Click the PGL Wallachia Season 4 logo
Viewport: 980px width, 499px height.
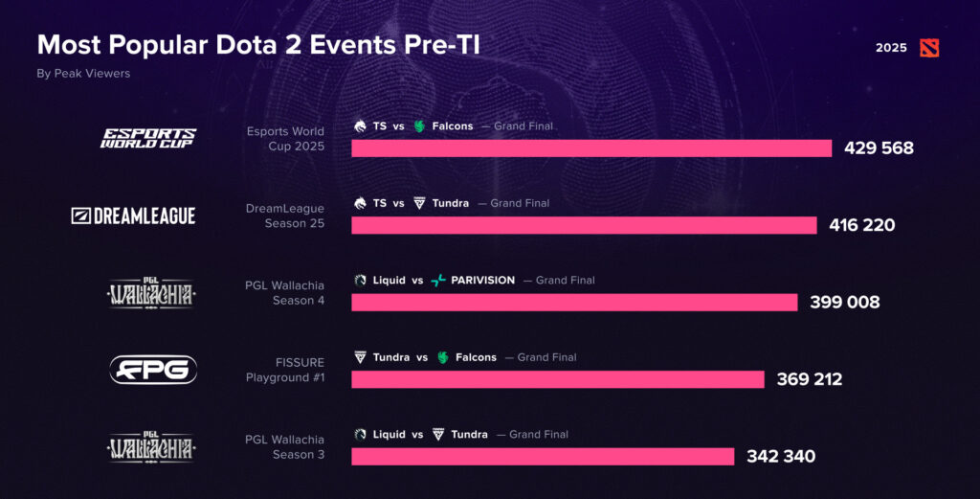point(150,293)
